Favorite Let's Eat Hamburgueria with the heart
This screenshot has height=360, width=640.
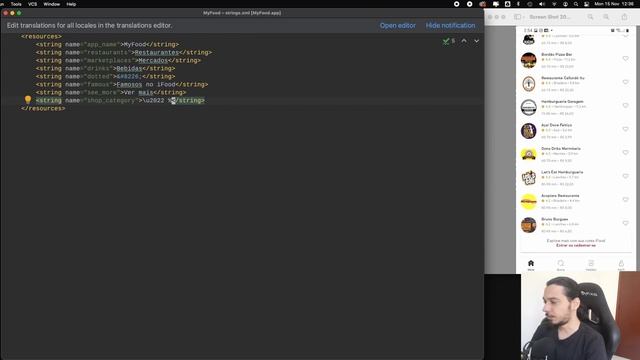tap(625, 176)
